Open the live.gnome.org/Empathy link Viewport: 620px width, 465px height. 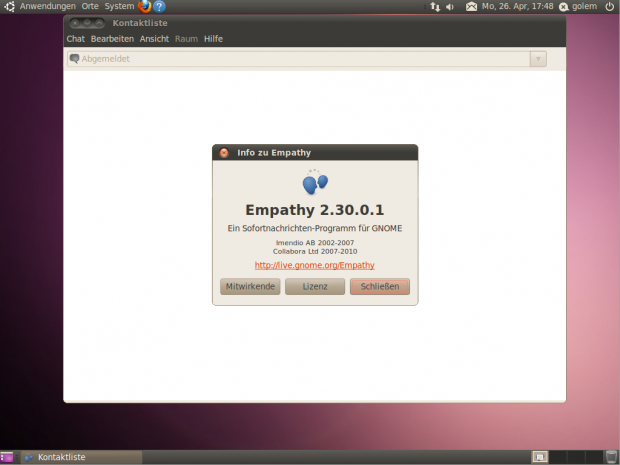[x=315, y=265]
